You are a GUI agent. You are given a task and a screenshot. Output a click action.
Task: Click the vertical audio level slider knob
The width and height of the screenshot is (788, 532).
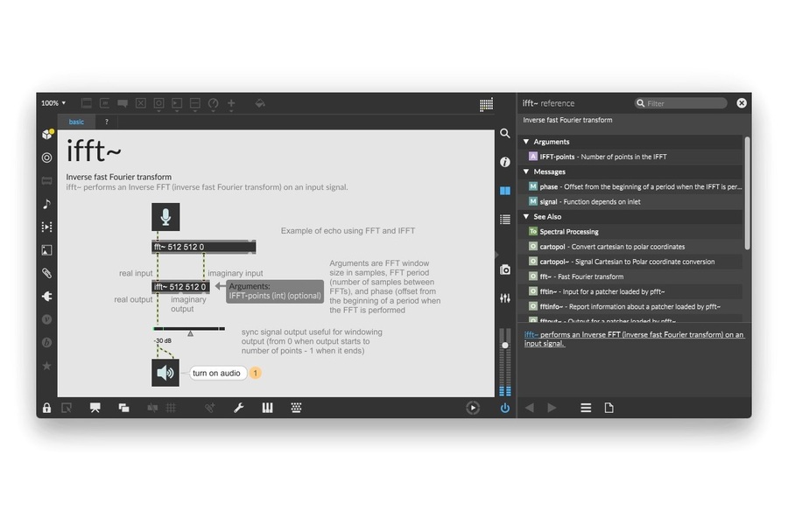[x=505, y=345]
